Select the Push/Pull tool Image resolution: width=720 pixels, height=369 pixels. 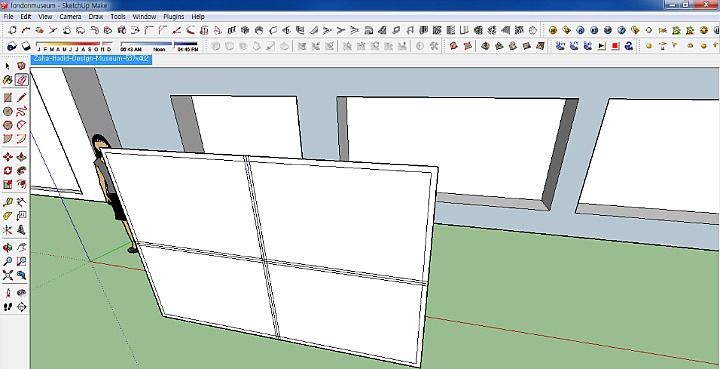22,157
